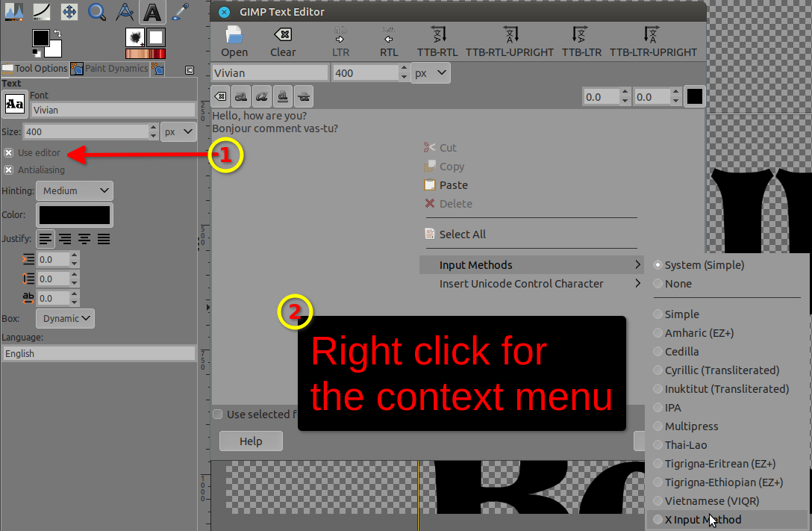Viewport: 812px width, 531px height.
Task: Open the font chooser 'Aa' button
Action: click(14, 104)
